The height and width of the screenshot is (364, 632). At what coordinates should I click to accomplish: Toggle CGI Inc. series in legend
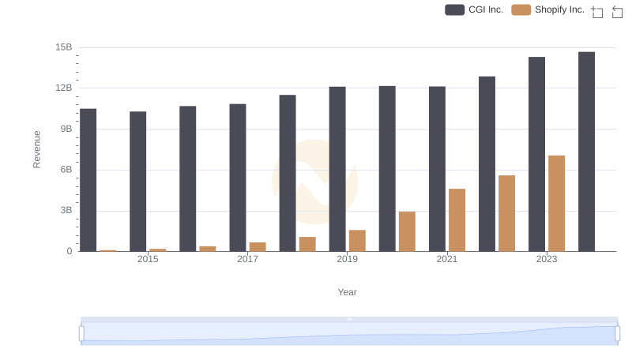[x=474, y=9]
